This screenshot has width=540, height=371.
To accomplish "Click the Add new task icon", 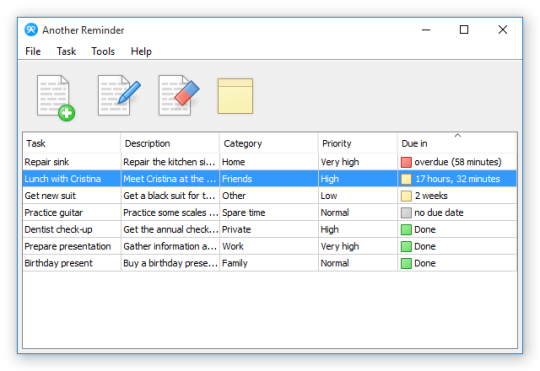I will click(x=56, y=98).
